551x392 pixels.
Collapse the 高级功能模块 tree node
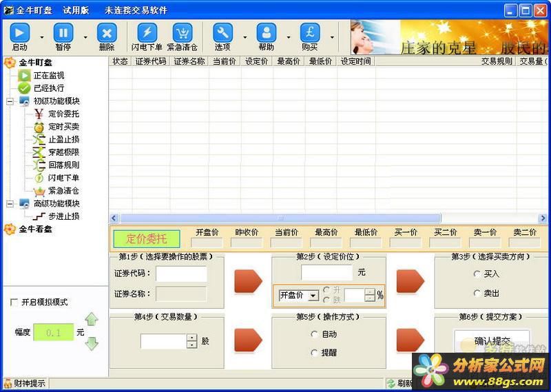pos(10,203)
